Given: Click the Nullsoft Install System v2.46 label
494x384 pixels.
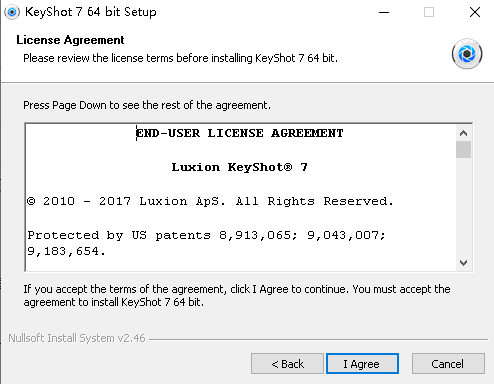Looking at the screenshot, I should (77, 338).
